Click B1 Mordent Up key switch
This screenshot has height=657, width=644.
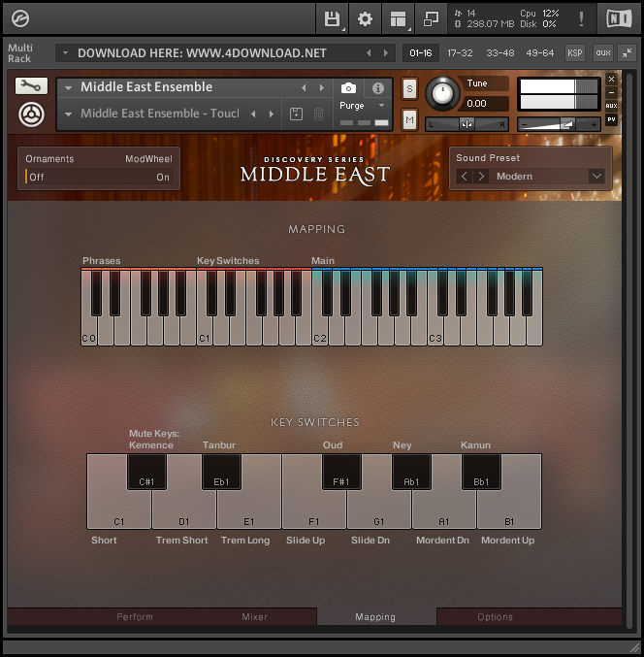point(509,510)
